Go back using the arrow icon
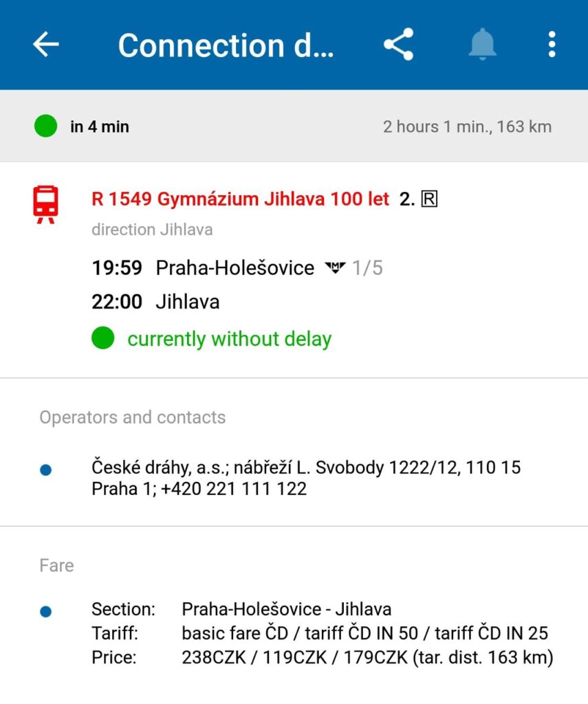 46,45
